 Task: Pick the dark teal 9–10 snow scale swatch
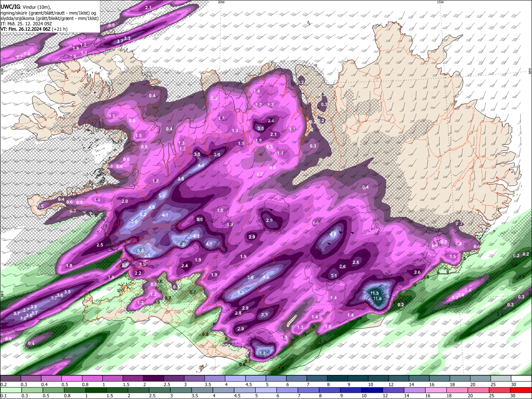point(358,379)
